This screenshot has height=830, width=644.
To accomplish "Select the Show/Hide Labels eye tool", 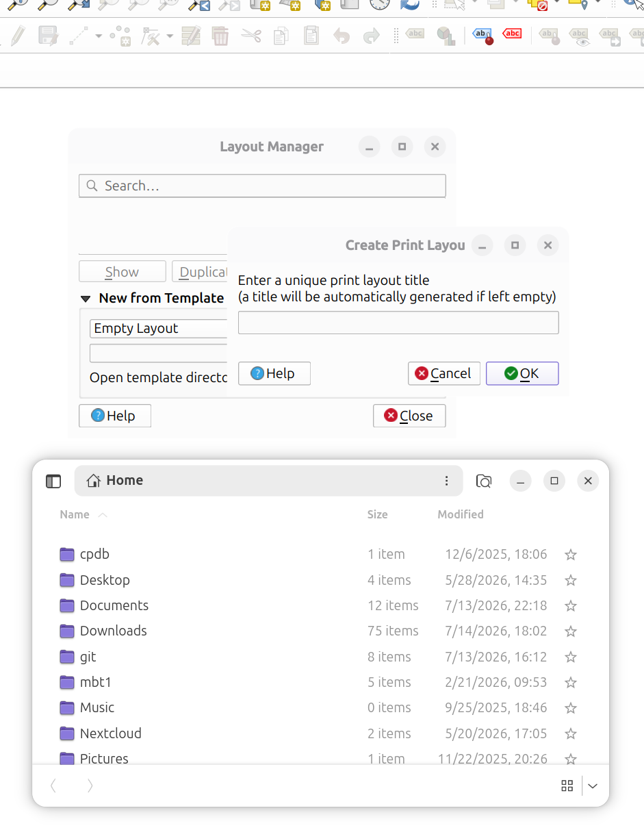I will click(x=579, y=35).
